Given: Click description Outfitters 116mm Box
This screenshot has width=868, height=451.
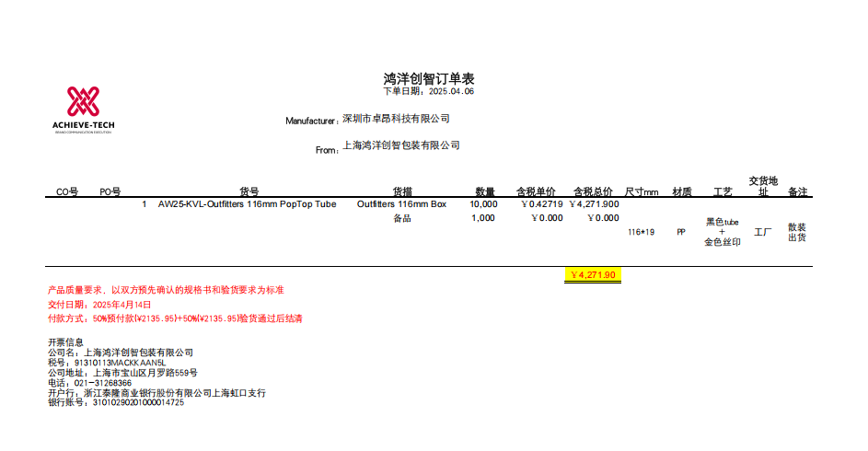Looking at the screenshot, I should [401, 204].
